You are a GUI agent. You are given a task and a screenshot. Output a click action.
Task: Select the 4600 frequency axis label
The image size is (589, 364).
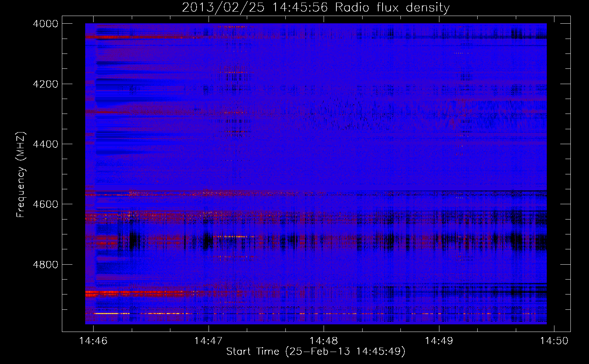tap(46, 204)
